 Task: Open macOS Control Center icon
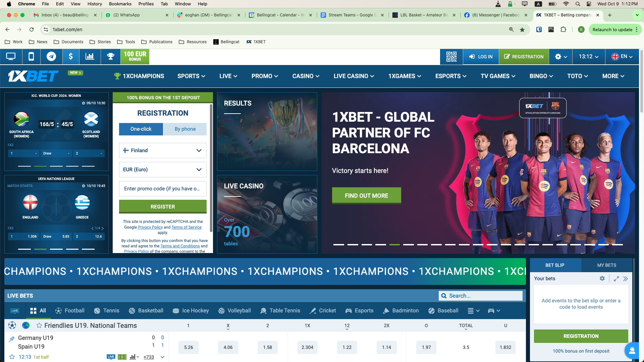(x=589, y=4)
